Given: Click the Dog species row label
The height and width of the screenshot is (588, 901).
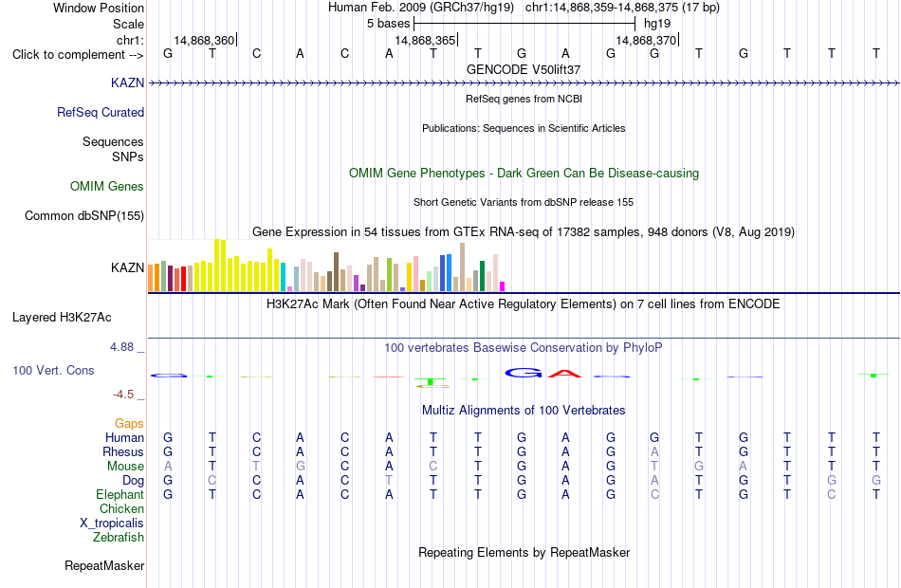Looking at the screenshot, I should click(133, 480).
